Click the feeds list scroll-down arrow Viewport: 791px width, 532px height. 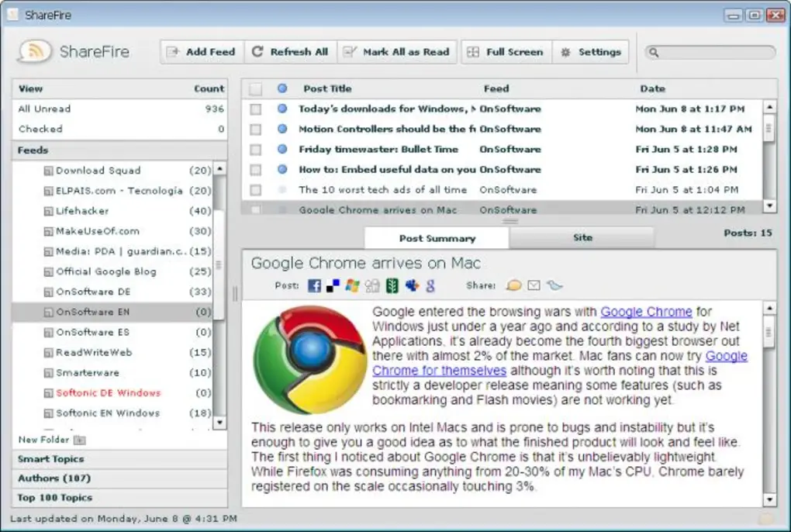219,422
